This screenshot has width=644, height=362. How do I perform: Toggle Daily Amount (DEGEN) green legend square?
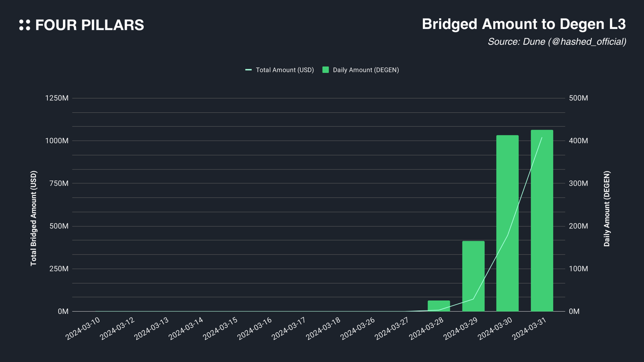[326, 70]
